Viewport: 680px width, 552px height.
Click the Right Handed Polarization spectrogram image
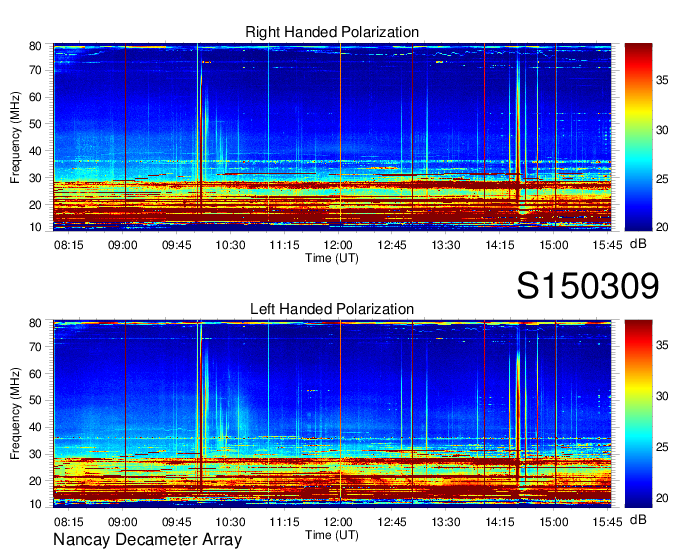[332, 137]
